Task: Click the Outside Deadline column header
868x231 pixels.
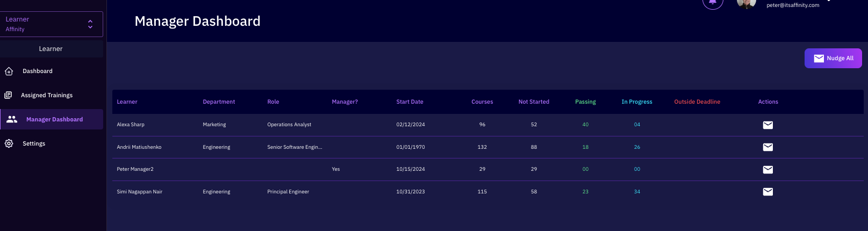Action: 697,102
